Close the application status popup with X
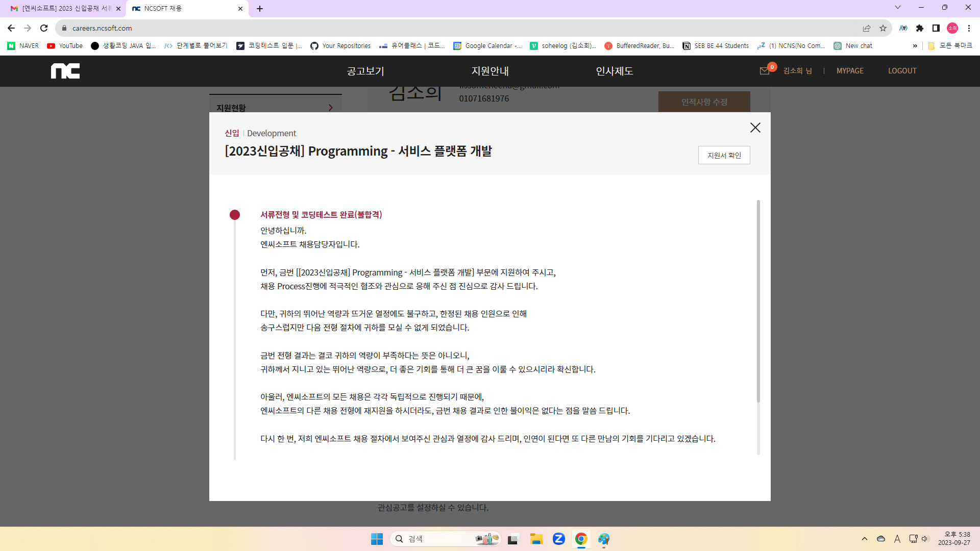The image size is (980, 551). 755,128
